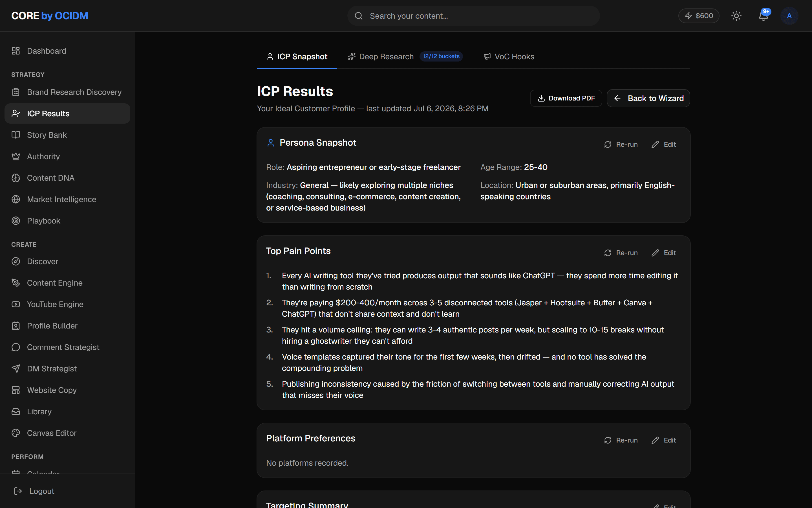
Task: Click the Discover compass icon
Action: [16, 261]
